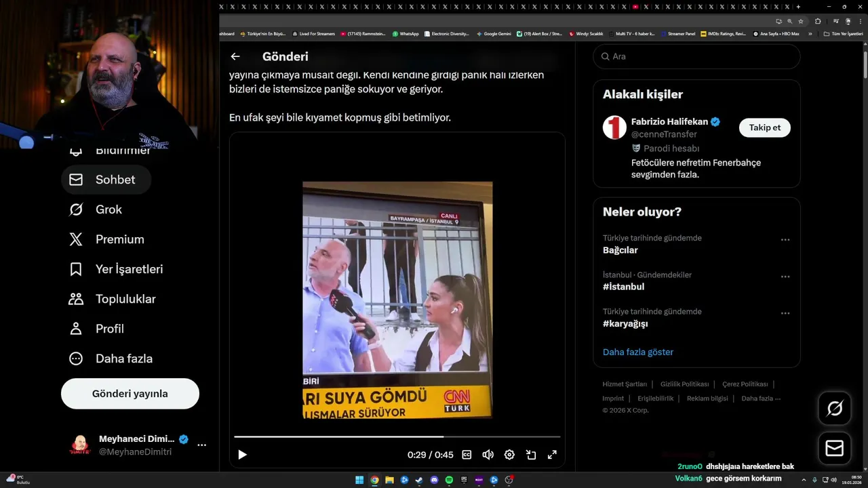Show hidden system tray icons

(x=804, y=480)
